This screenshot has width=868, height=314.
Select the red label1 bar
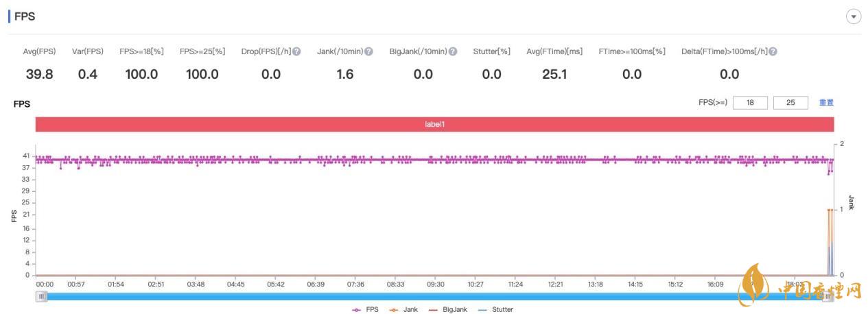click(435, 125)
